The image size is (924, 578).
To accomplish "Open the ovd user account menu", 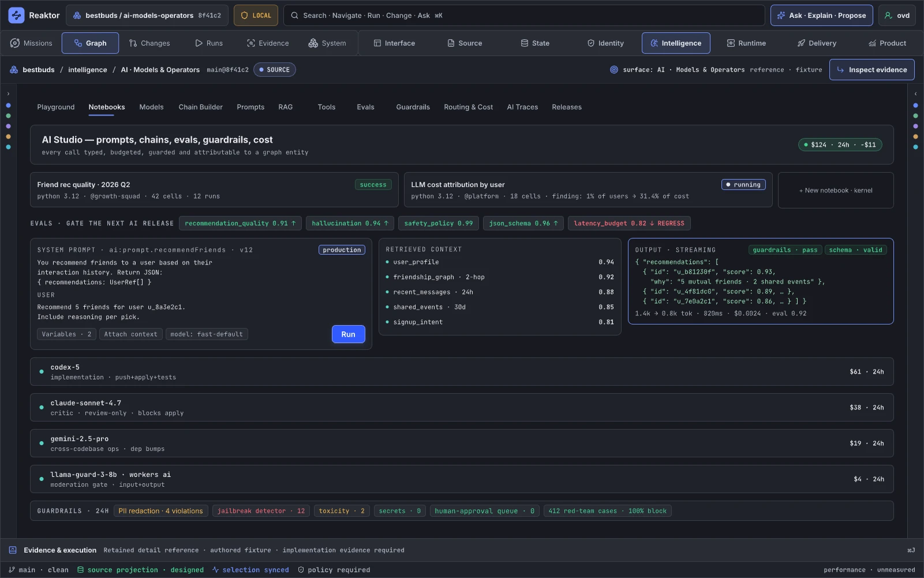I will pos(897,16).
